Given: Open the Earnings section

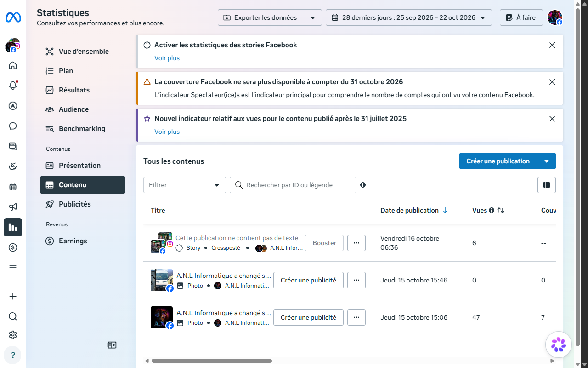Looking at the screenshot, I should tap(83, 241).
